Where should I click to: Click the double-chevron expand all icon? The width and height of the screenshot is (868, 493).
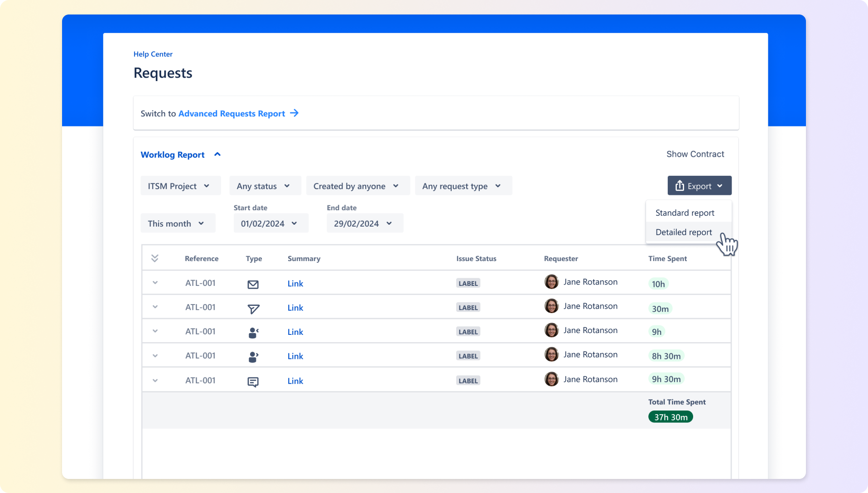coord(154,258)
